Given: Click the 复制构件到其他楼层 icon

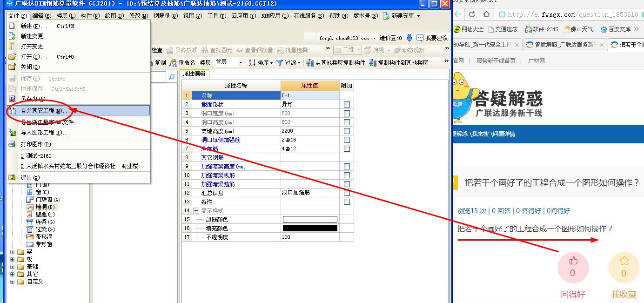Looking at the screenshot, I should pyautogui.click(x=373, y=63).
